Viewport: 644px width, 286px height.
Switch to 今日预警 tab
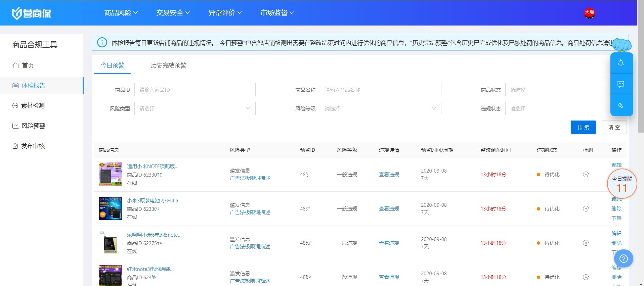(x=112, y=65)
